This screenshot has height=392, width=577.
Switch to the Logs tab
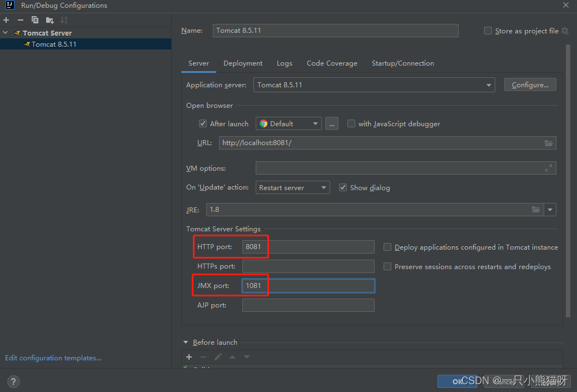[x=285, y=63]
